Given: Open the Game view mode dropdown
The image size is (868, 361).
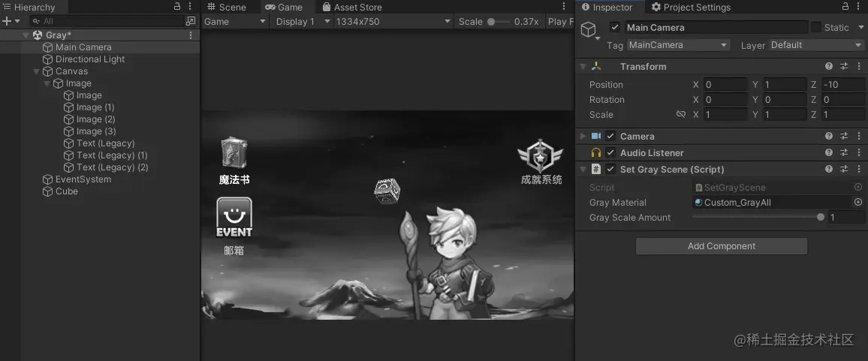Looking at the screenshot, I should 235,22.
